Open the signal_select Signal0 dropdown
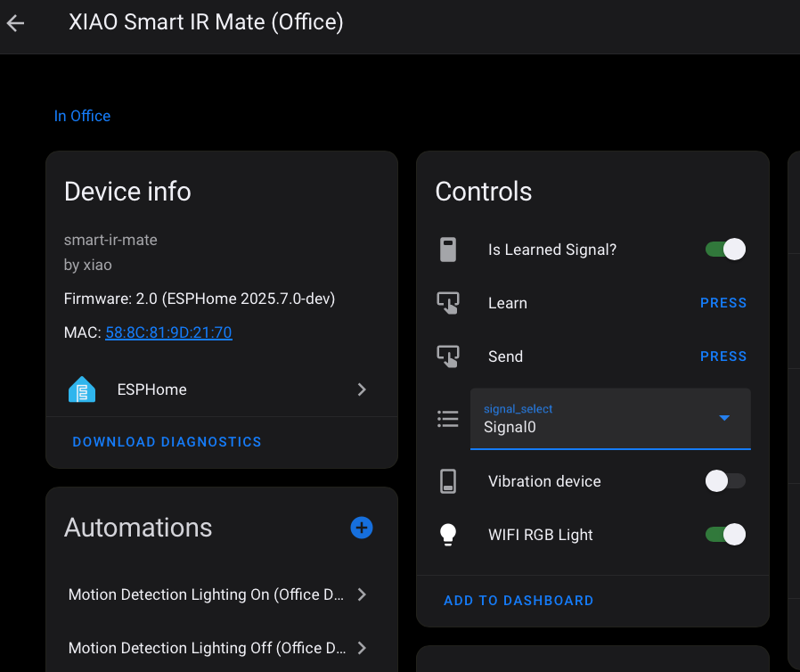This screenshot has height=672, width=800. [x=610, y=419]
